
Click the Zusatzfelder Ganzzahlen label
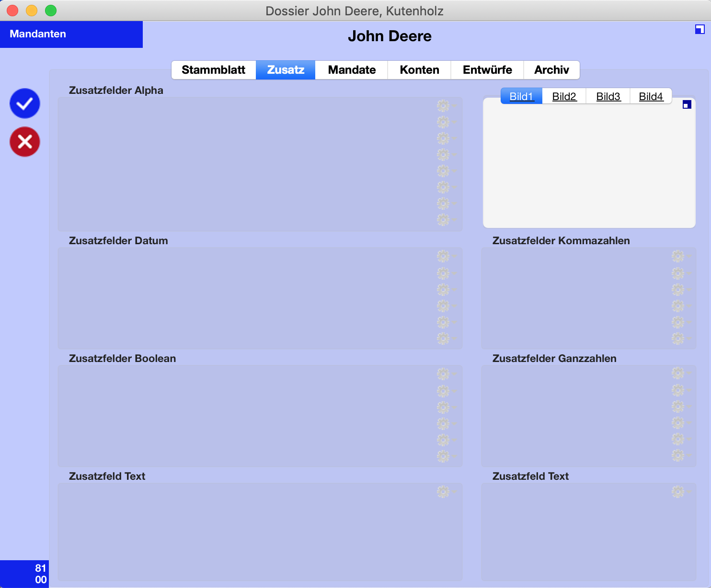tap(554, 359)
